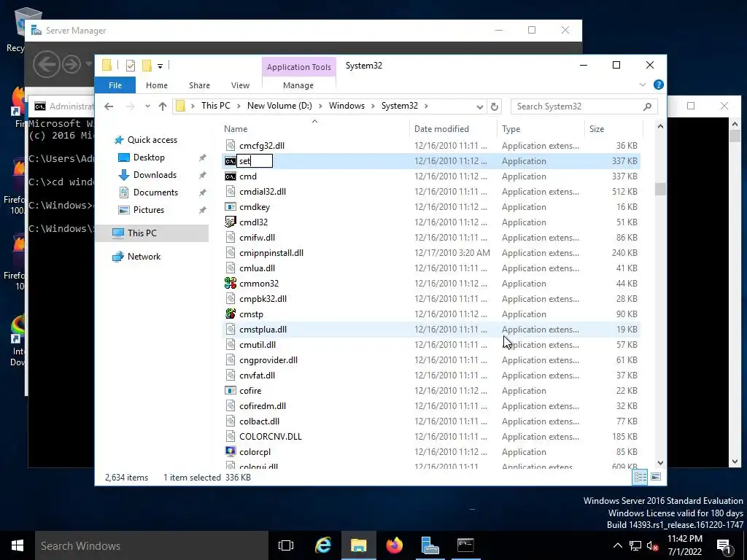Open the View ribbon tab

click(240, 85)
